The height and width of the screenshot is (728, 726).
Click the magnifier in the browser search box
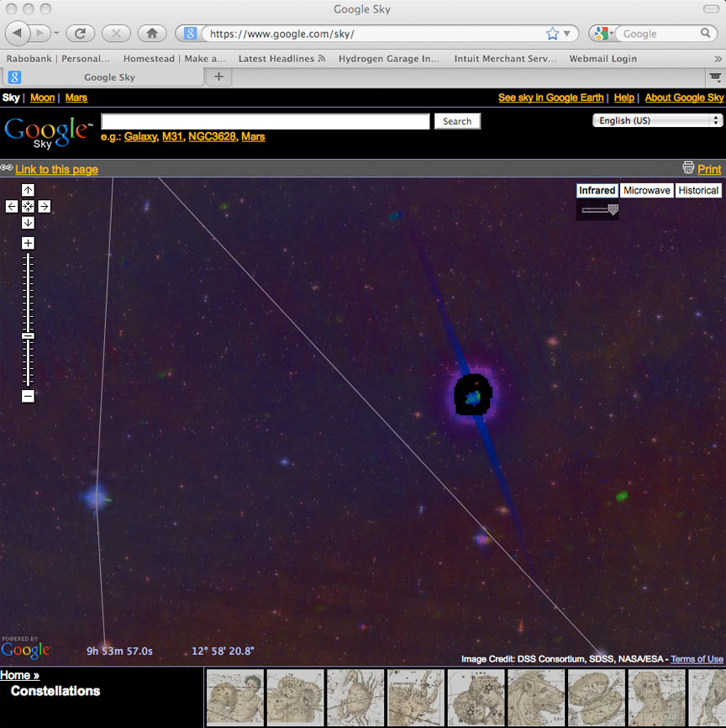(706, 33)
